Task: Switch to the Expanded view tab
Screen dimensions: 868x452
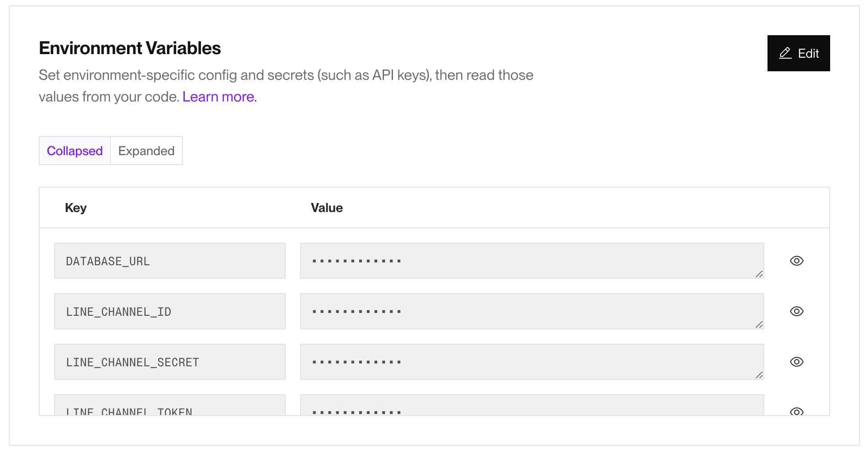Action: [146, 151]
